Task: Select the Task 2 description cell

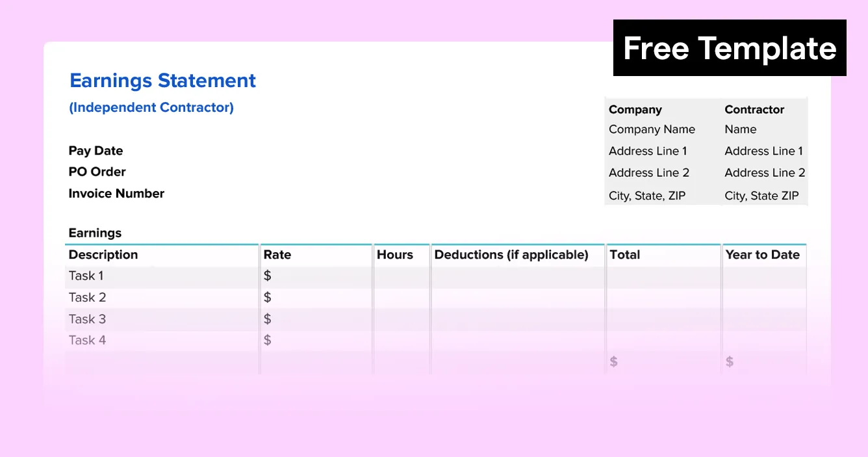Action: [x=162, y=297]
